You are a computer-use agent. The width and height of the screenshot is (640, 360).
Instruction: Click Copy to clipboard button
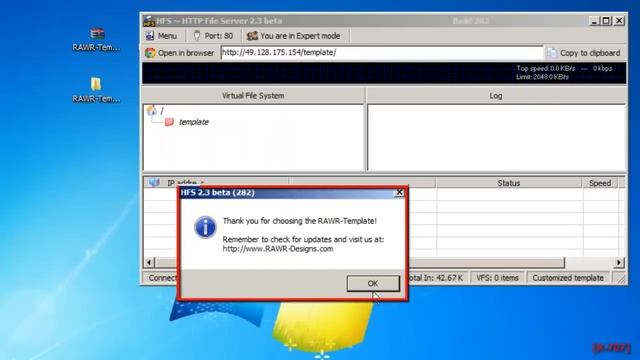584,53
